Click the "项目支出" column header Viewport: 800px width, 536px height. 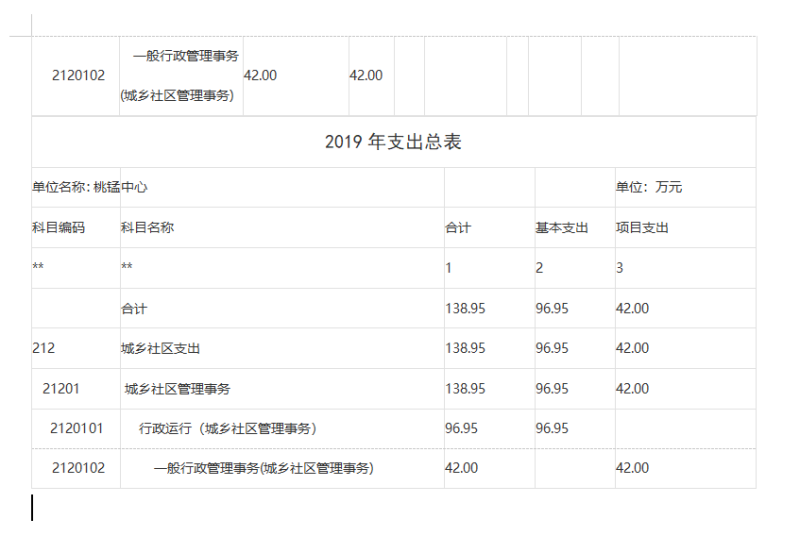click(642, 228)
